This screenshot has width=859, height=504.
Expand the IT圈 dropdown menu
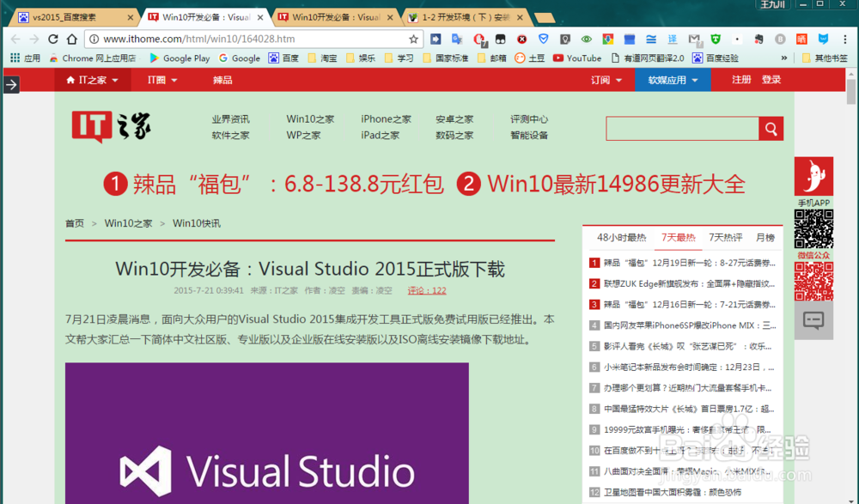[x=162, y=80]
